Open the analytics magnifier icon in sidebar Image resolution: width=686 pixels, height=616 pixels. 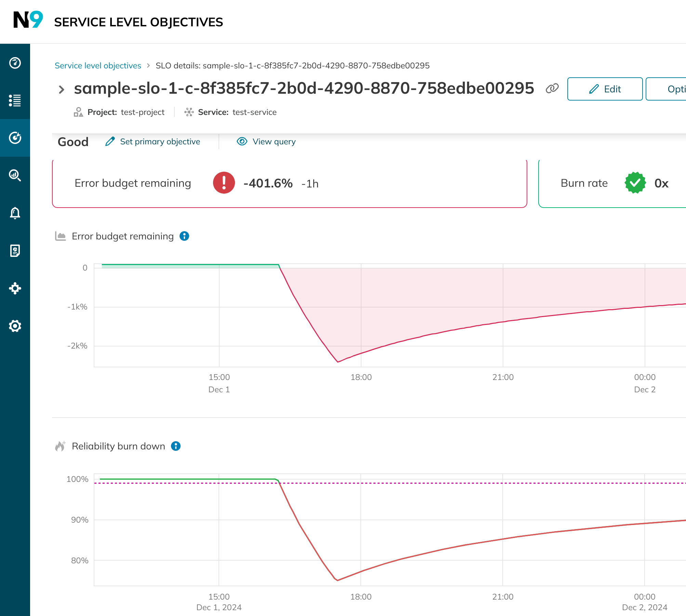tap(15, 175)
